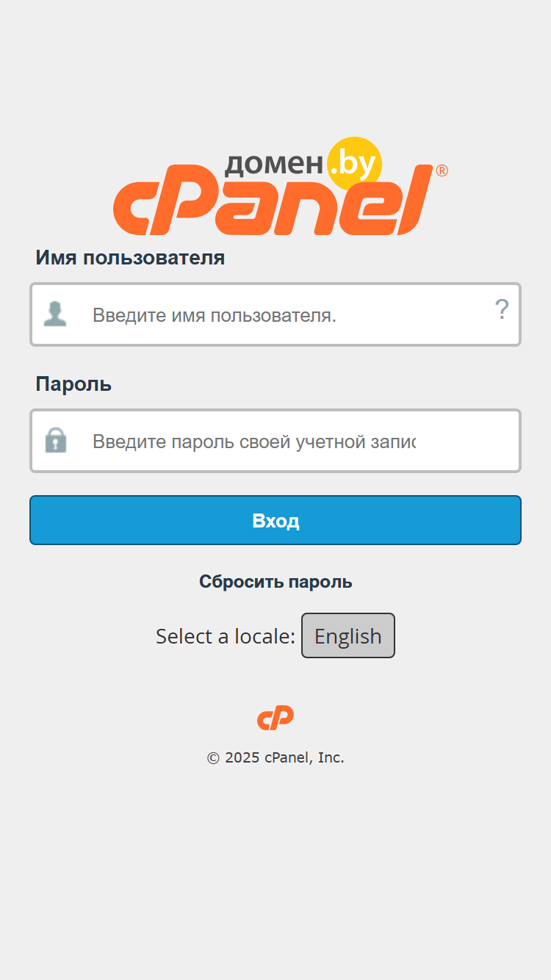This screenshot has height=980, width=551.
Task: Focus the Введите пароль input field
Action: (275, 441)
